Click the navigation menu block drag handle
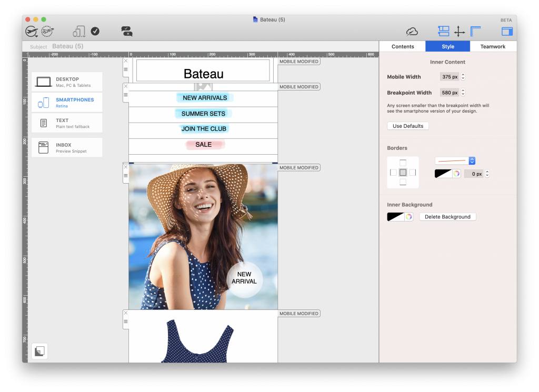 tap(126, 95)
